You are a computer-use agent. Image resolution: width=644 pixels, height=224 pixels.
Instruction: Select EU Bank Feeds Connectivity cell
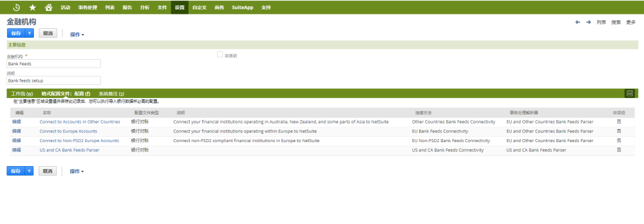440,131
